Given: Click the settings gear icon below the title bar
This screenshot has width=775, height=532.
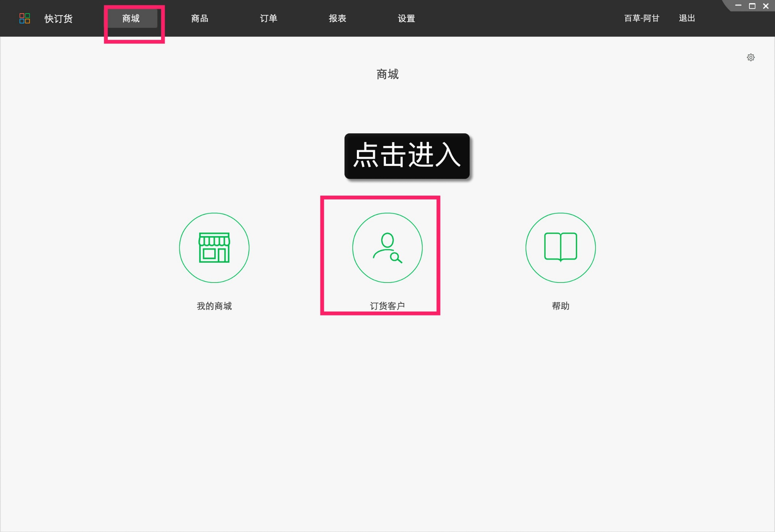Looking at the screenshot, I should (751, 57).
